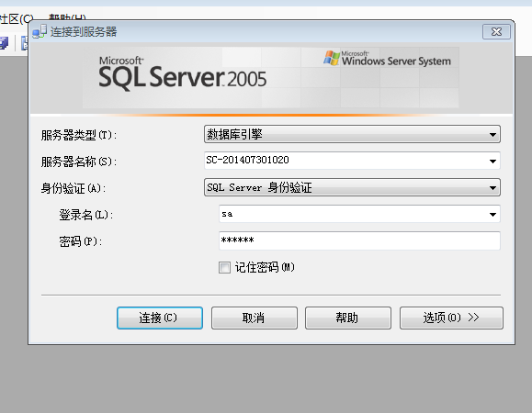Screen dimensions: 532x413
Task: Click the server name text SC-201407301020
Action: (x=248, y=160)
